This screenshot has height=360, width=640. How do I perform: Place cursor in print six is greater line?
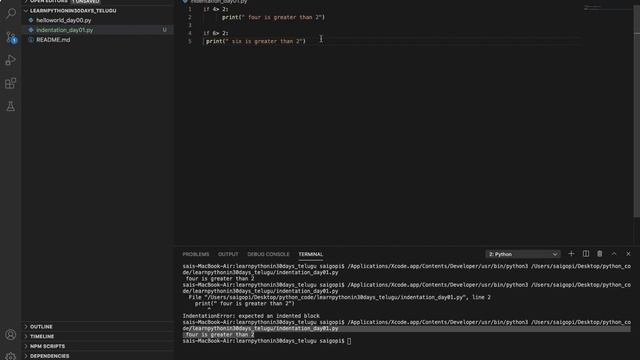[256, 41]
